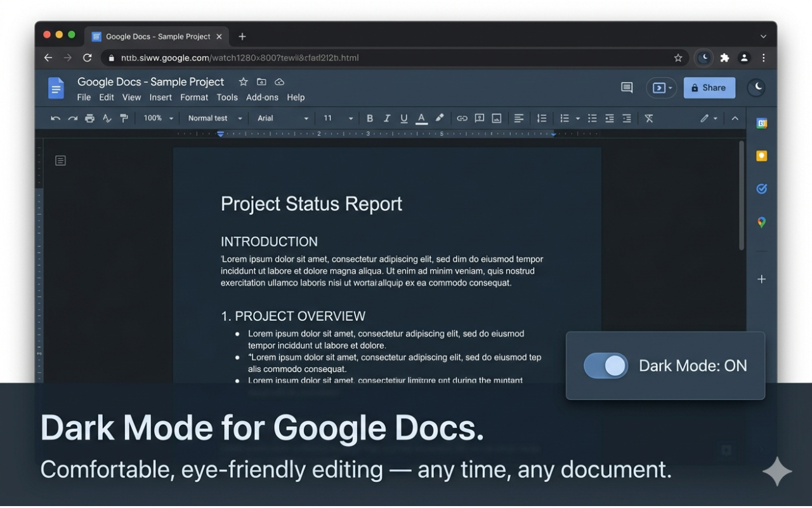Open the Format menu
The height and width of the screenshot is (508, 812).
[x=194, y=97]
